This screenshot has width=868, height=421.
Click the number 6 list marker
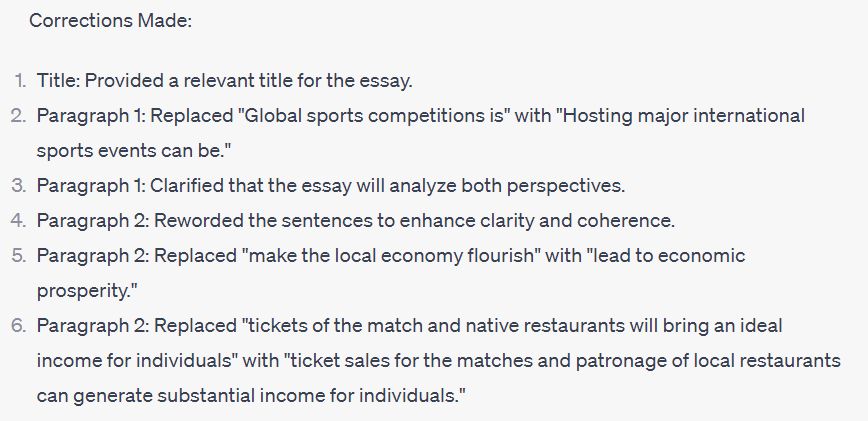(x=19, y=326)
